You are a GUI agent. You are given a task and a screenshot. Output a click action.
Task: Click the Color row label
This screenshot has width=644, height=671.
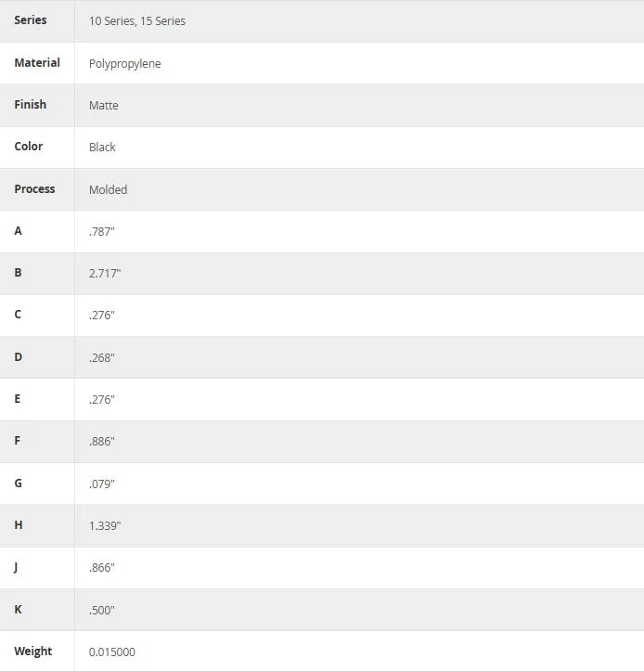[x=29, y=147]
